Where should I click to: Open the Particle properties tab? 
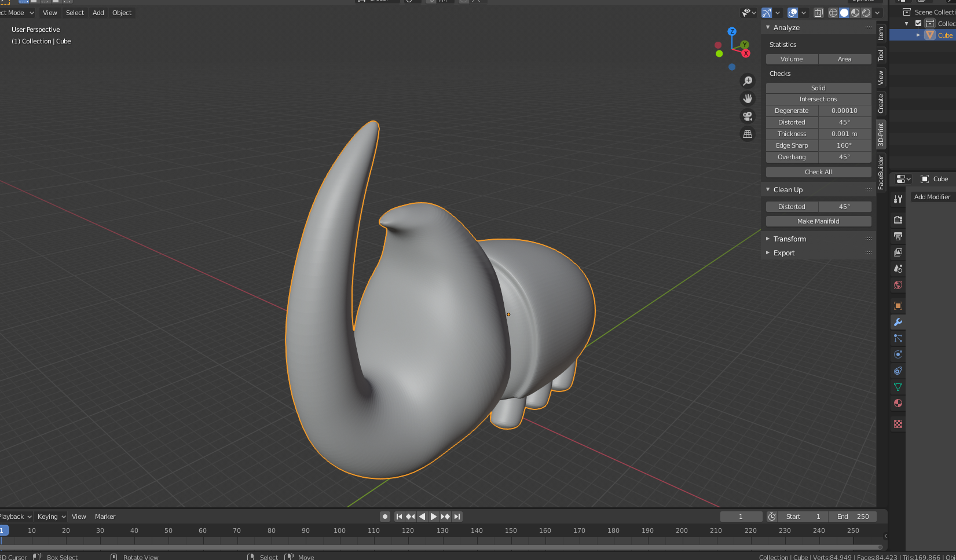898,338
